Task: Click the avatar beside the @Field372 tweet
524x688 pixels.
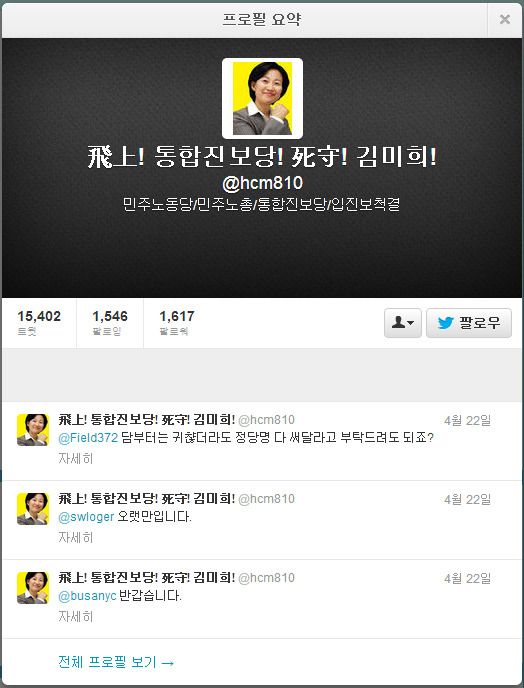Action: tap(33, 430)
